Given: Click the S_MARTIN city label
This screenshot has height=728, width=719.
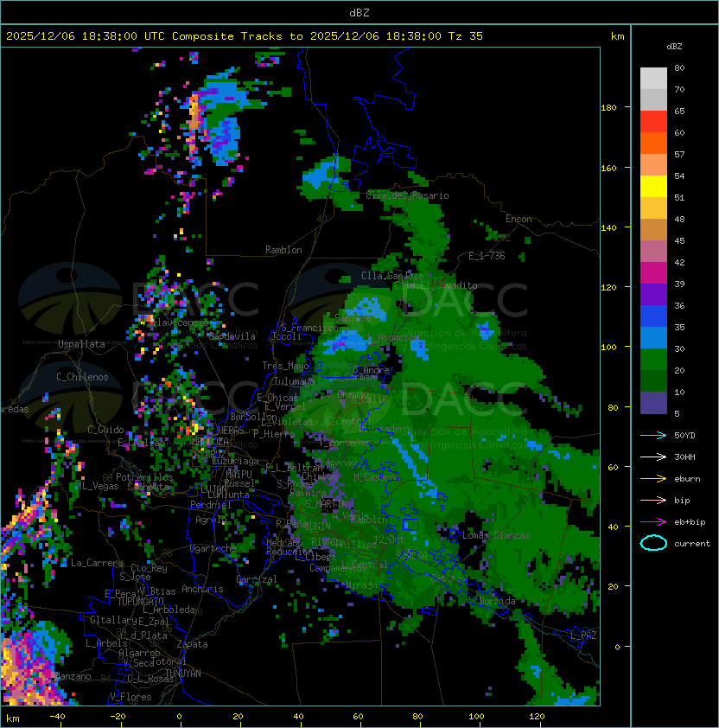Looking at the screenshot, I should pos(326,504).
